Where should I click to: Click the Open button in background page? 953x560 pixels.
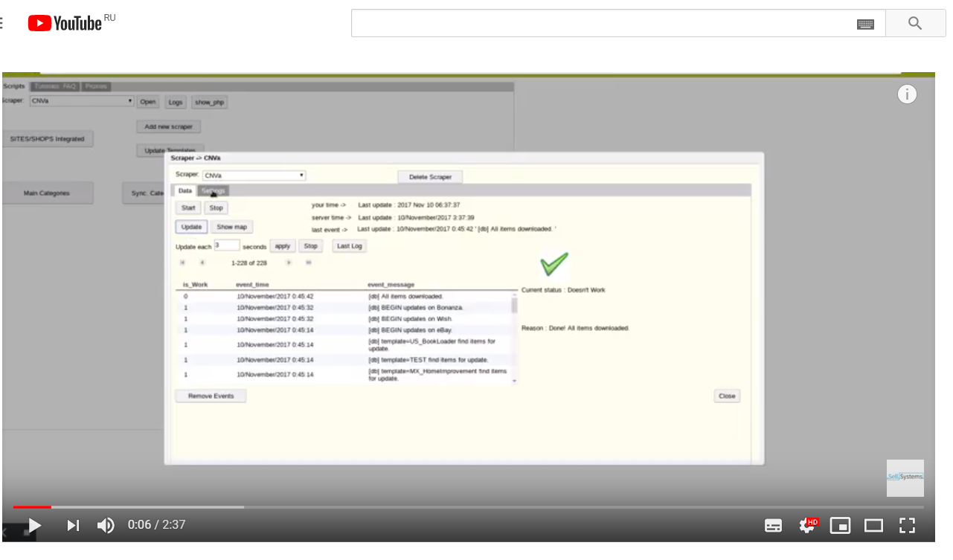148,102
